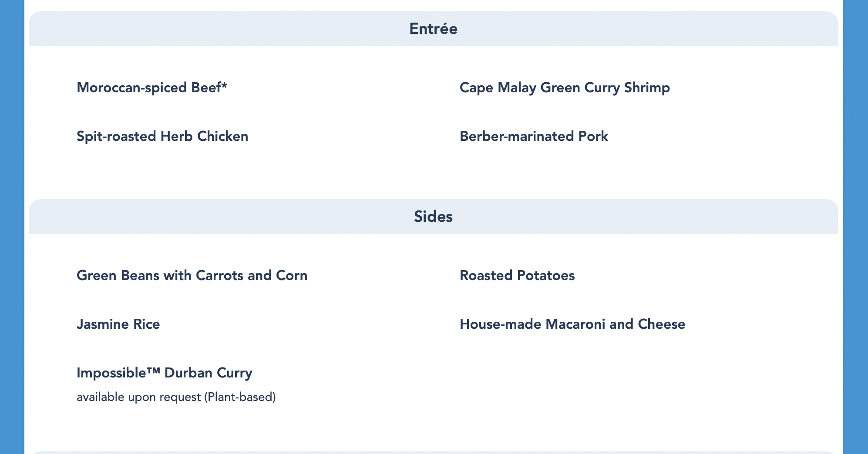
Task: Select Green Beans with Carrots and Corn
Action: click(x=192, y=276)
